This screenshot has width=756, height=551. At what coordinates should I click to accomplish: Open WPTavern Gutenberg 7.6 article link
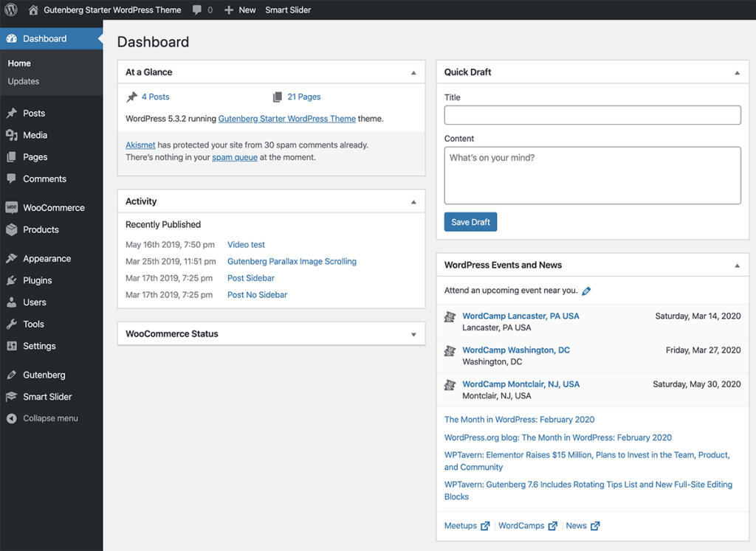click(x=588, y=491)
